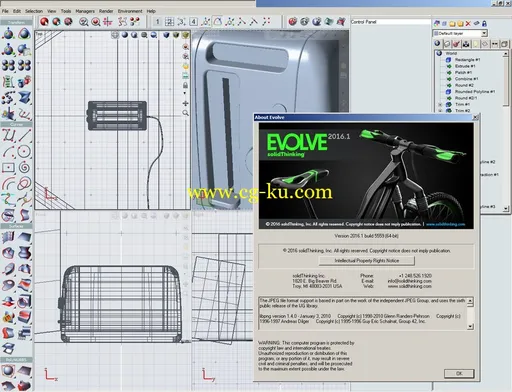Click the World browser scroll-down arrow
This screenshot has width=512, height=392.
pos(506,209)
